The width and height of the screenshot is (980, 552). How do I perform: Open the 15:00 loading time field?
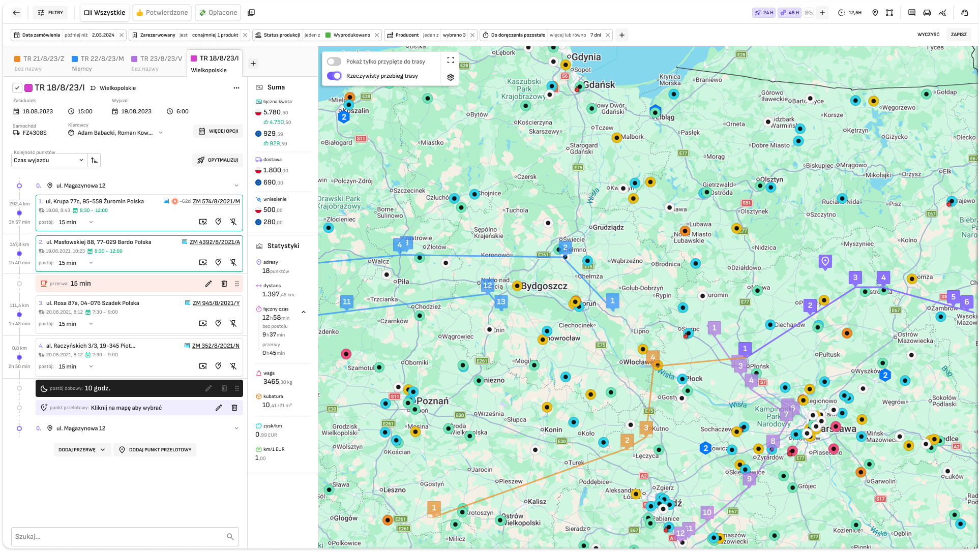[80, 111]
